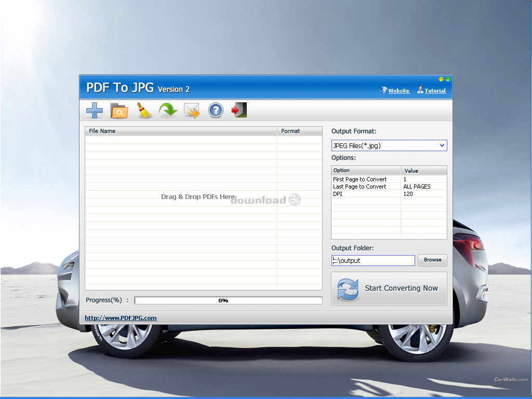Image resolution: width=532 pixels, height=399 pixels.
Task: Open the folder search icon in toolbar
Action: [119, 111]
